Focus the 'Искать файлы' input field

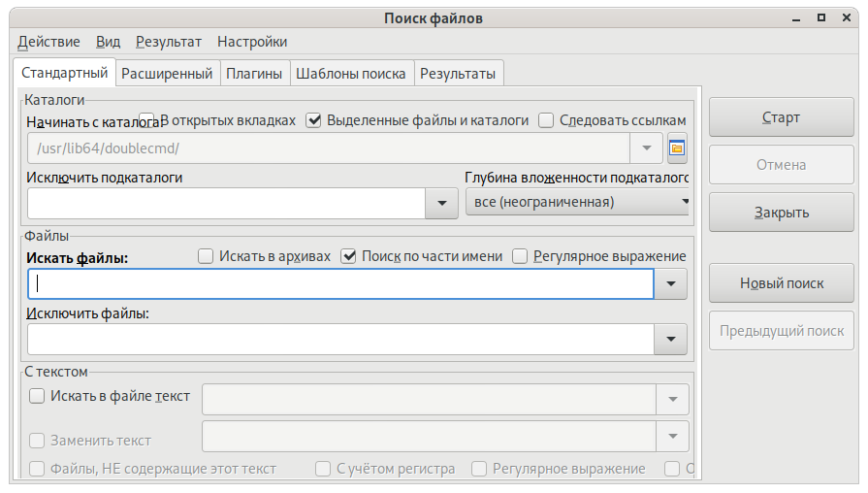[x=339, y=284]
